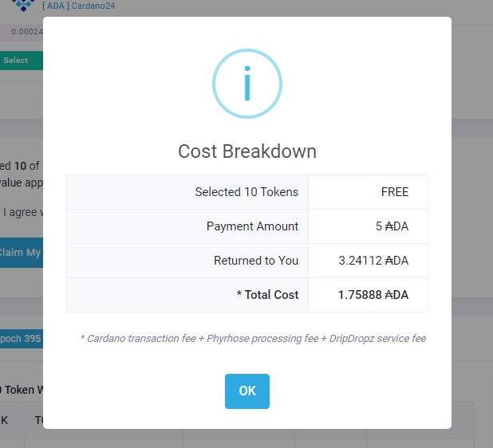
Task: Click the green Select button
Action: pos(19,61)
